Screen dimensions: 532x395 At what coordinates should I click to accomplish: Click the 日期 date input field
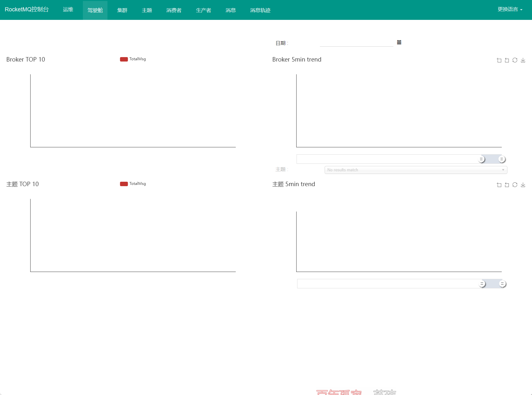(x=356, y=43)
